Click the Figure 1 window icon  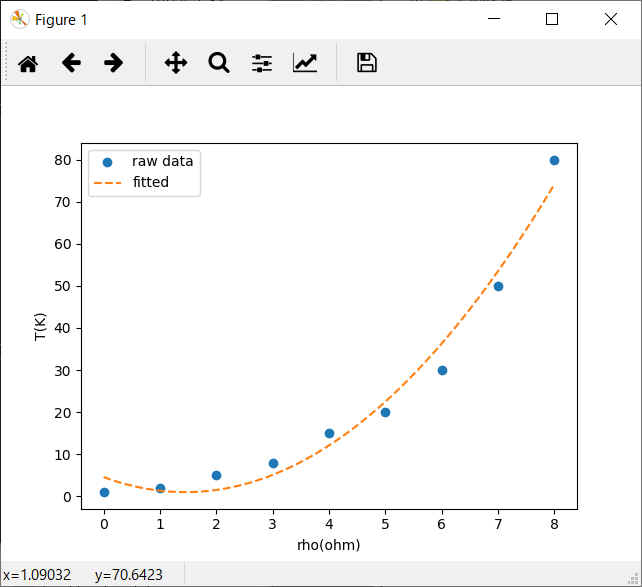(x=19, y=18)
